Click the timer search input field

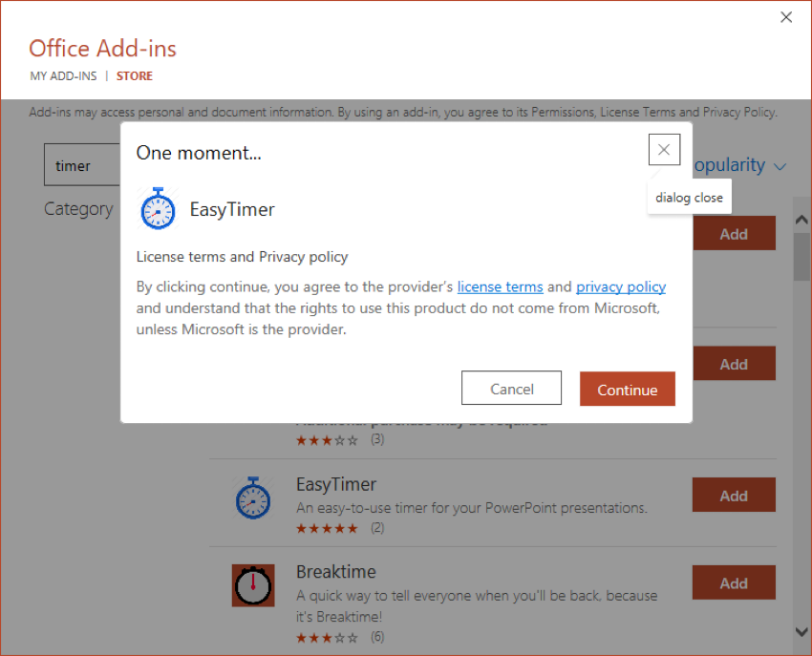tap(82, 165)
